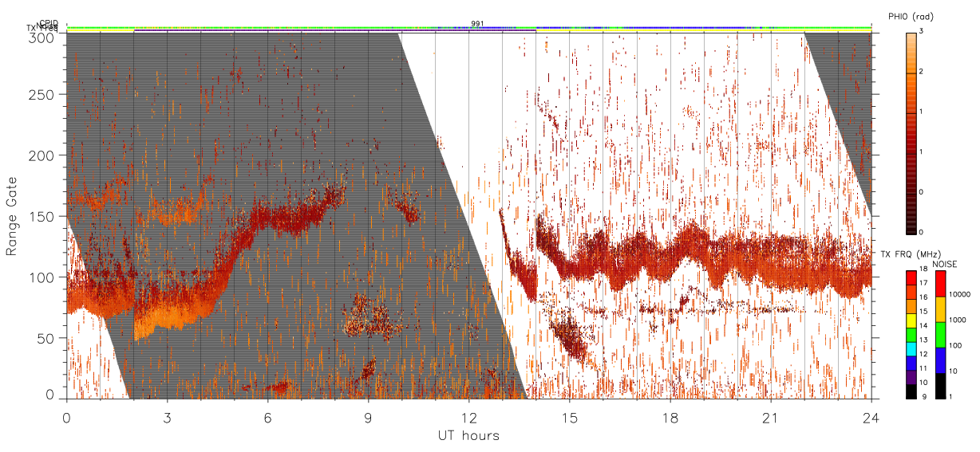Click the '1000' label in NOISE legend
Image resolution: width=980 pixels, height=452 pixels.
pyautogui.click(x=958, y=320)
